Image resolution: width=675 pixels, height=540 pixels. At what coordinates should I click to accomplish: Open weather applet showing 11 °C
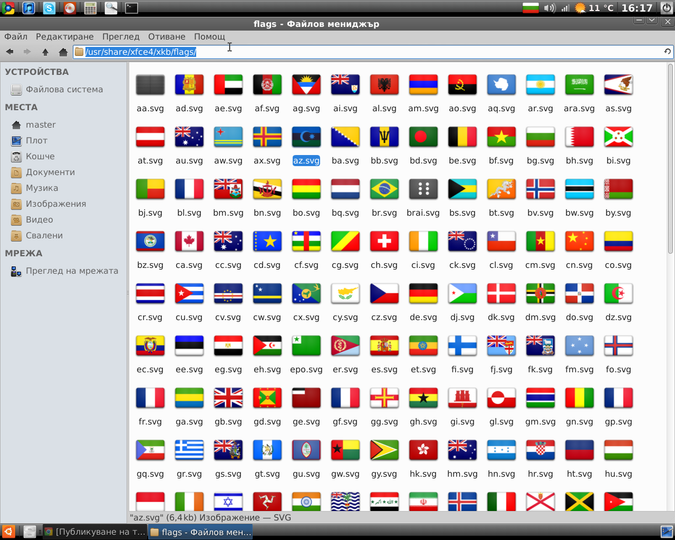pyautogui.click(x=594, y=8)
